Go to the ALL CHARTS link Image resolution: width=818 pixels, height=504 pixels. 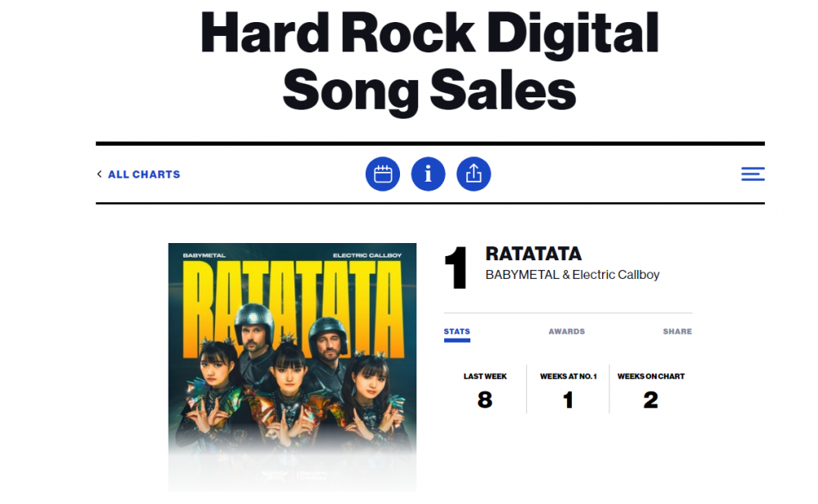point(144,174)
